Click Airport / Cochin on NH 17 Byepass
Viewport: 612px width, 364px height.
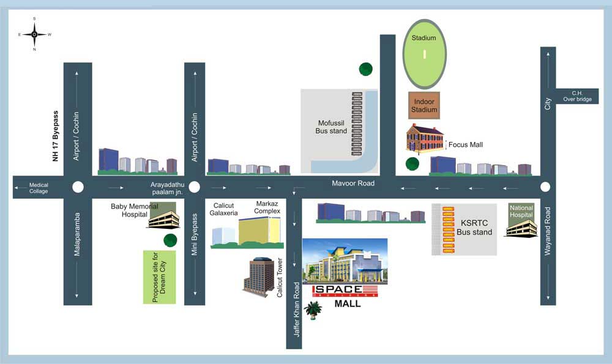[x=76, y=136]
